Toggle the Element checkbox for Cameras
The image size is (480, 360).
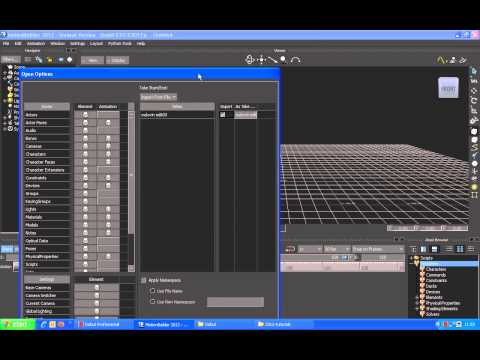(x=85, y=146)
